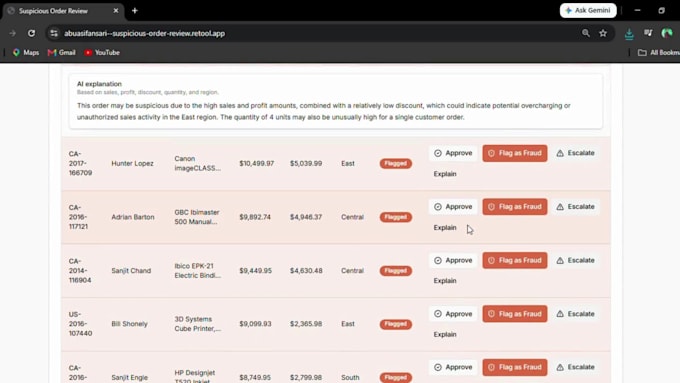
Task: Open the YouTube bookmark
Action: point(102,52)
